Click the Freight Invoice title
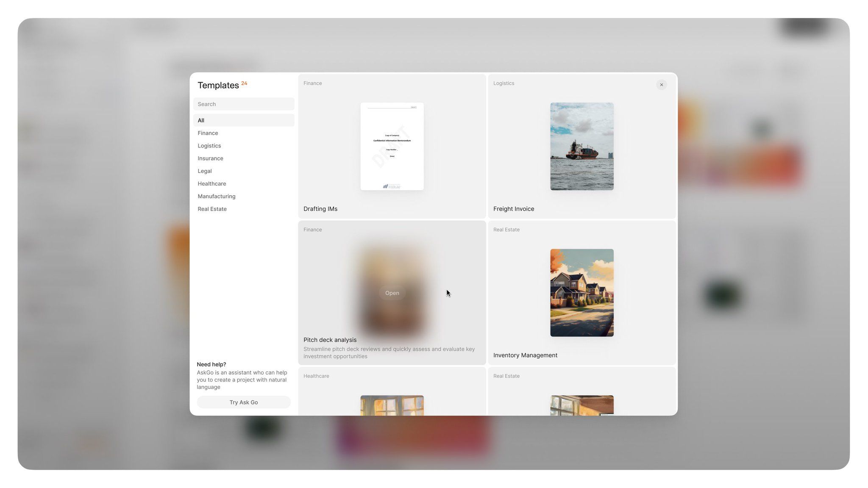868x488 pixels. [513, 209]
